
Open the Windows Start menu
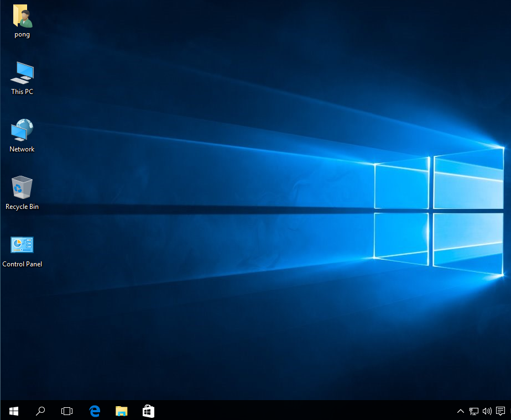(x=14, y=411)
